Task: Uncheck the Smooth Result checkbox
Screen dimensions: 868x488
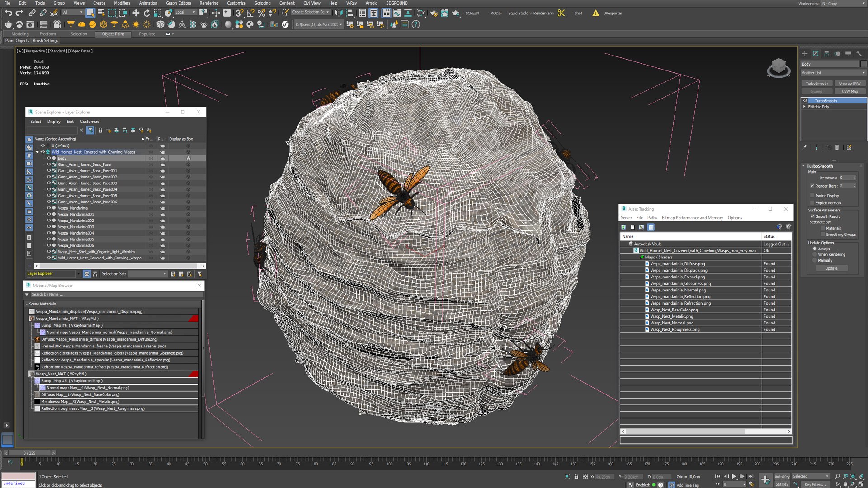Action: tap(812, 216)
